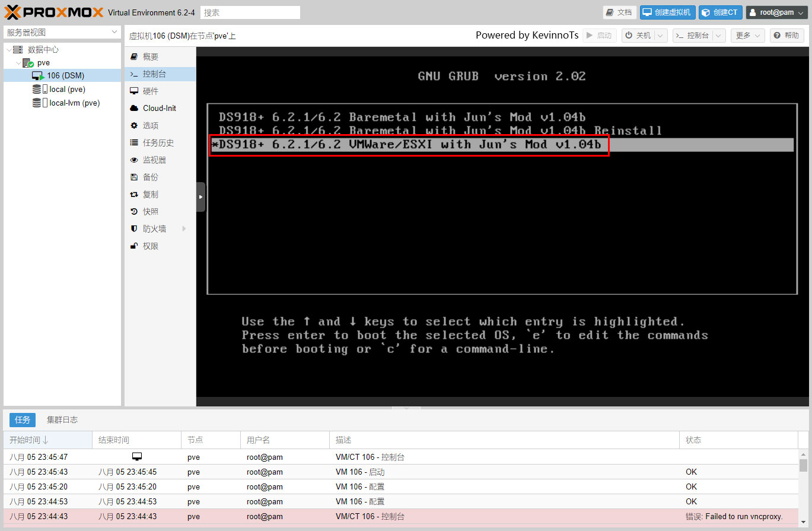
Task: Select the 106 (DSM) virtual machine
Action: [x=62, y=76]
